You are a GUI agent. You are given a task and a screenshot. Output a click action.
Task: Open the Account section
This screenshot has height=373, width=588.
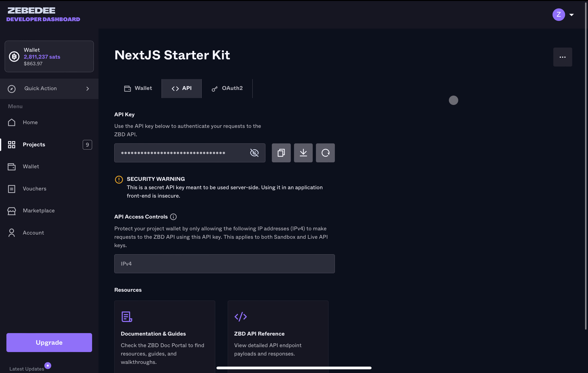click(33, 233)
